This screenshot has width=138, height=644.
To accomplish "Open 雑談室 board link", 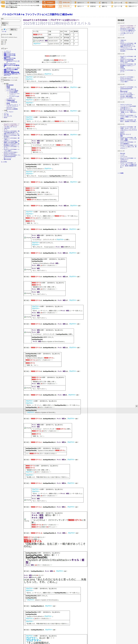I will [x=8, y=87].
